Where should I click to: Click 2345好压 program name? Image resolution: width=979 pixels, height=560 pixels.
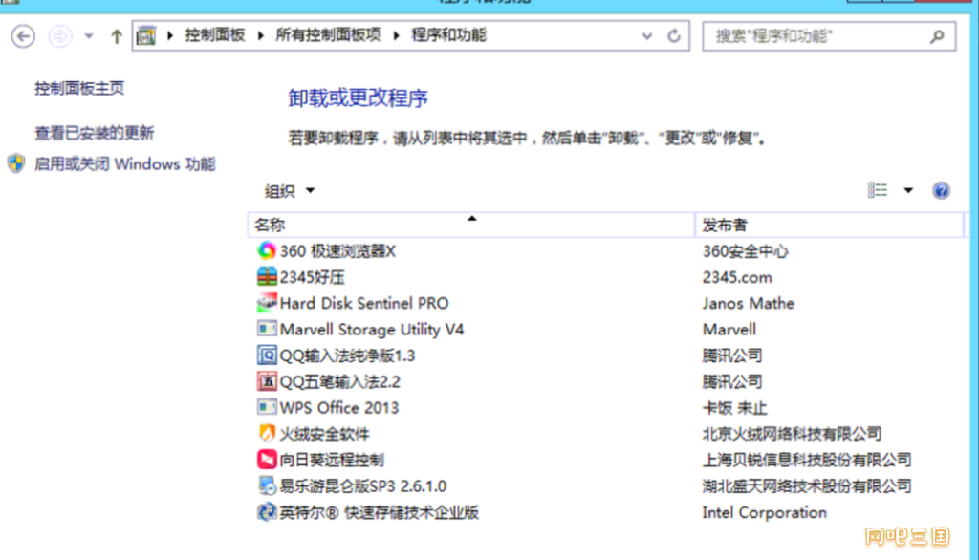pos(313,276)
